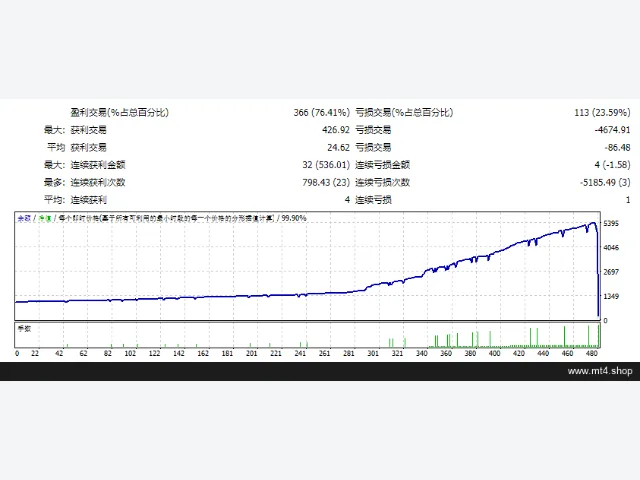Select the 连续亏损次数 label
640x480 pixels.
click(x=382, y=182)
